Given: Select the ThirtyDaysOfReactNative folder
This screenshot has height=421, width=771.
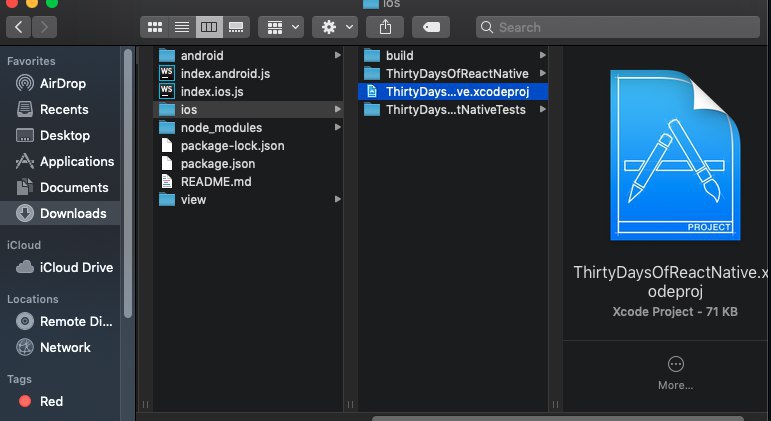Looking at the screenshot, I should [453, 74].
